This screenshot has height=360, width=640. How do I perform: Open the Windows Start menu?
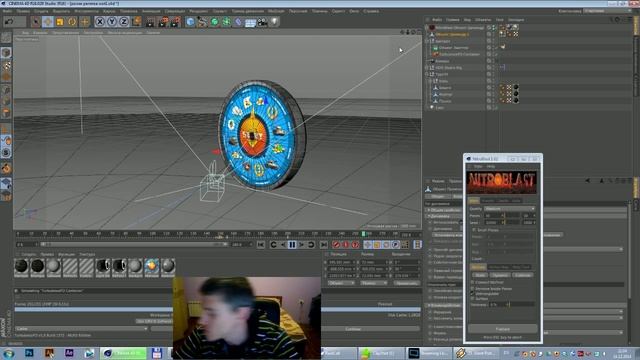(x=8, y=353)
